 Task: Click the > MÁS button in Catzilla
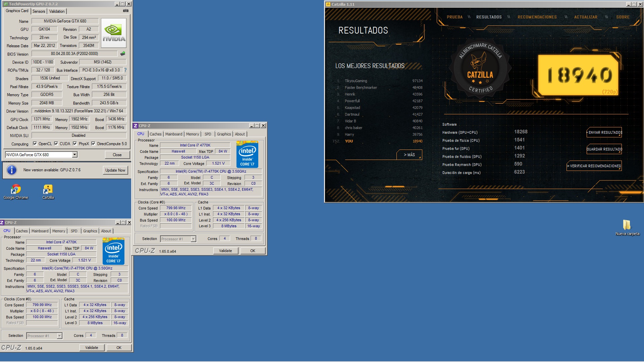coord(409,155)
